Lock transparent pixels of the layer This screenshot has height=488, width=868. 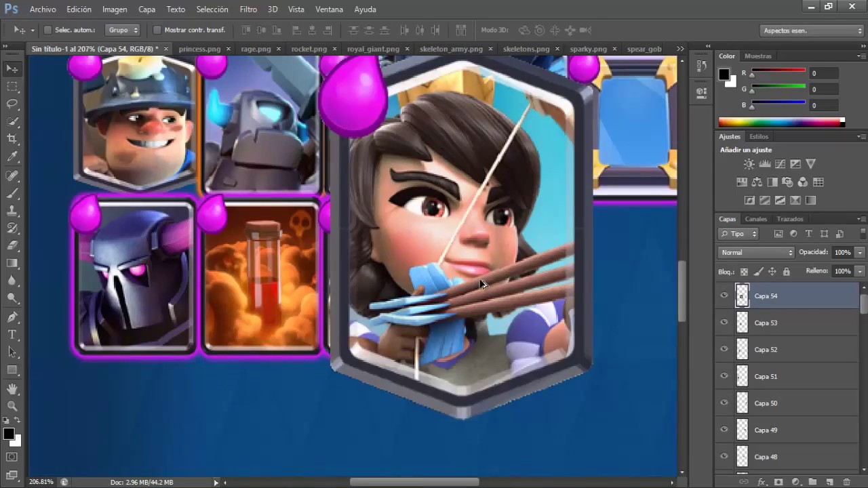(x=744, y=272)
